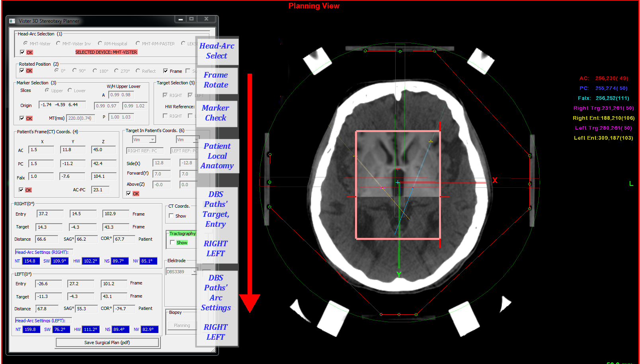
Task: Toggle the Marker Selection OK checkbox
Action: click(22, 118)
